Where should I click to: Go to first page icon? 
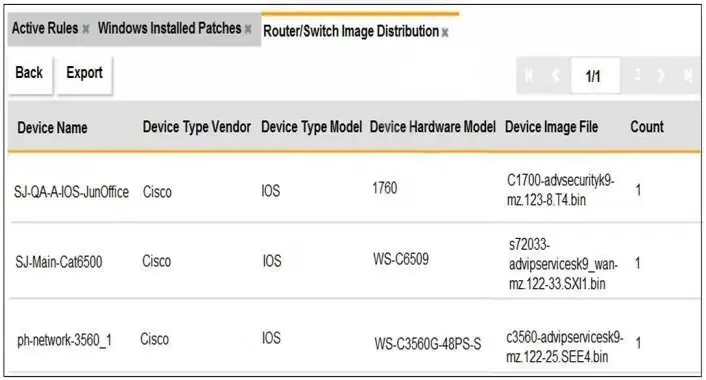[x=529, y=75]
